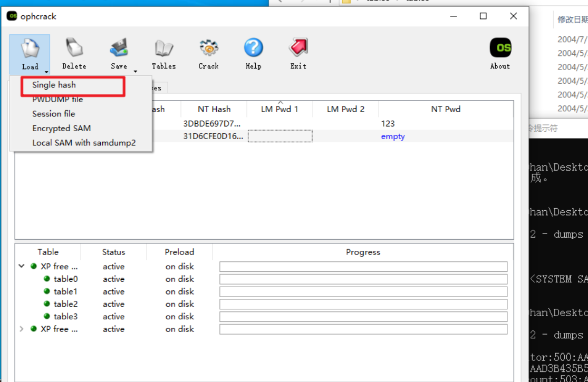
Task: Select the blue empty password cell
Action: (393, 136)
